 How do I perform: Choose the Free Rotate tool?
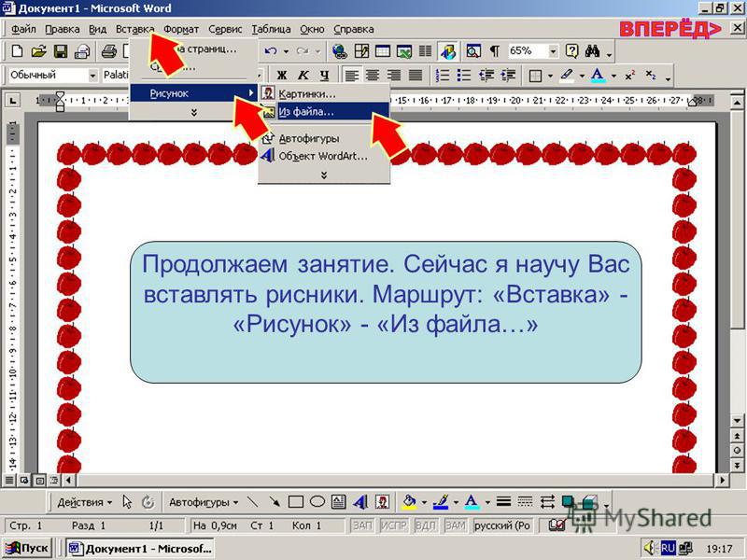coord(148,502)
